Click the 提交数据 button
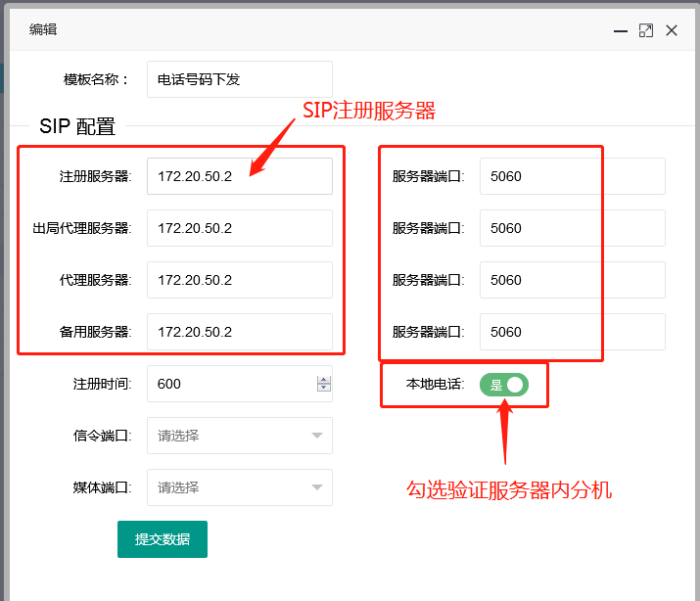Image resolution: width=700 pixels, height=601 pixels. [x=163, y=539]
